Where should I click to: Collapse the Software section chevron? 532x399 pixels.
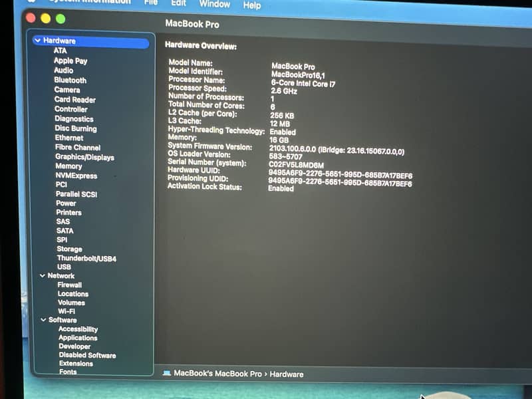[x=43, y=320]
